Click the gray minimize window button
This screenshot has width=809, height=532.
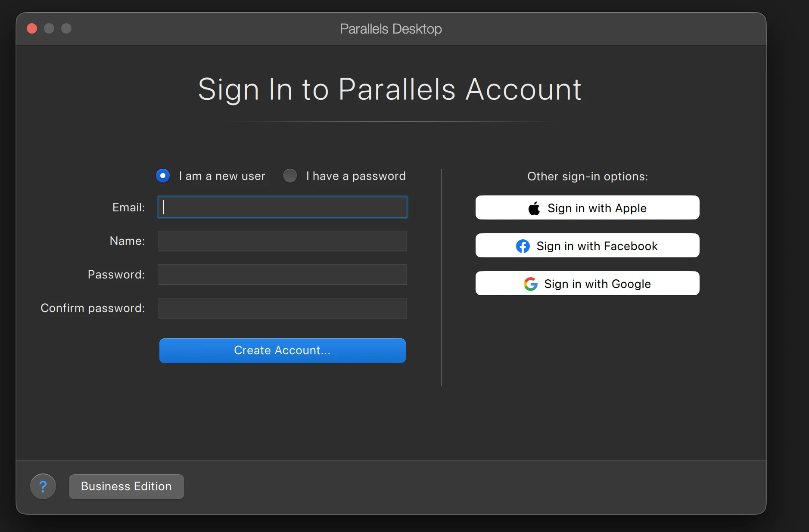tap(49, 28)
